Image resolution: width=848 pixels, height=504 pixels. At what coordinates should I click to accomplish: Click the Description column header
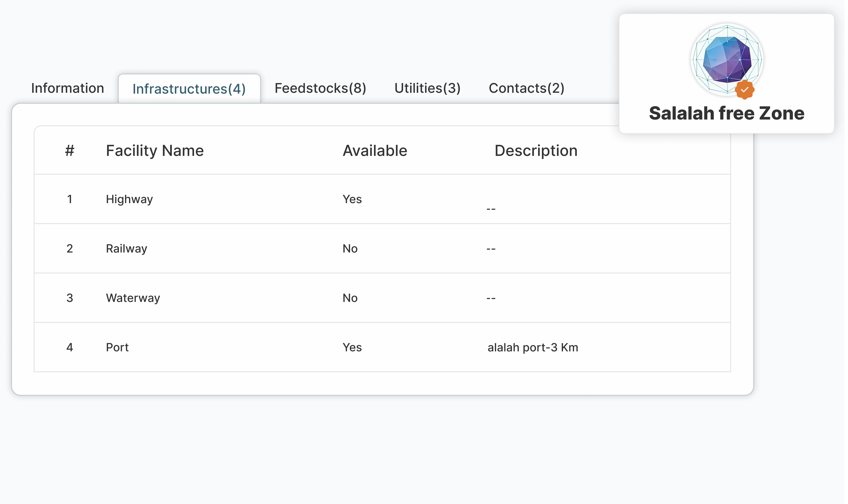tap(536, 150)
